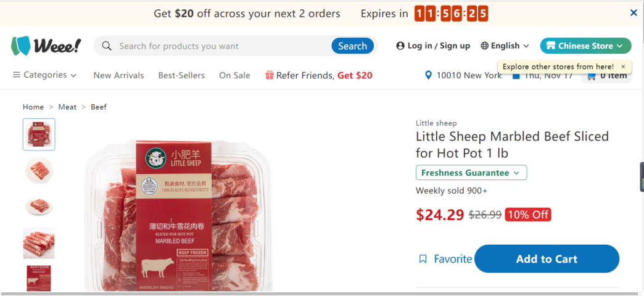Viewport: 644px width, 296px height.
Task: Open the Categories menu
Action: (44, 75)
